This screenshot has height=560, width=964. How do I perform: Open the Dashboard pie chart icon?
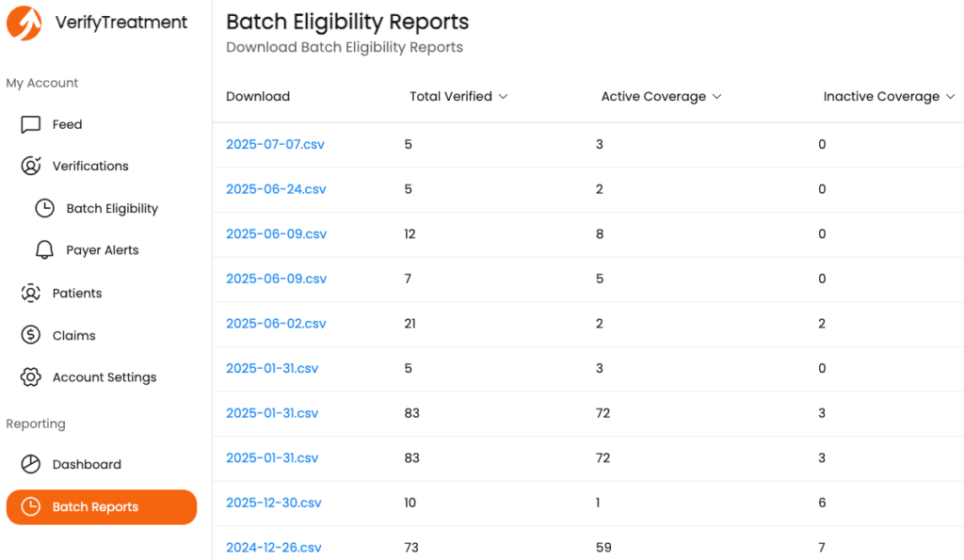tap(31, 464)
